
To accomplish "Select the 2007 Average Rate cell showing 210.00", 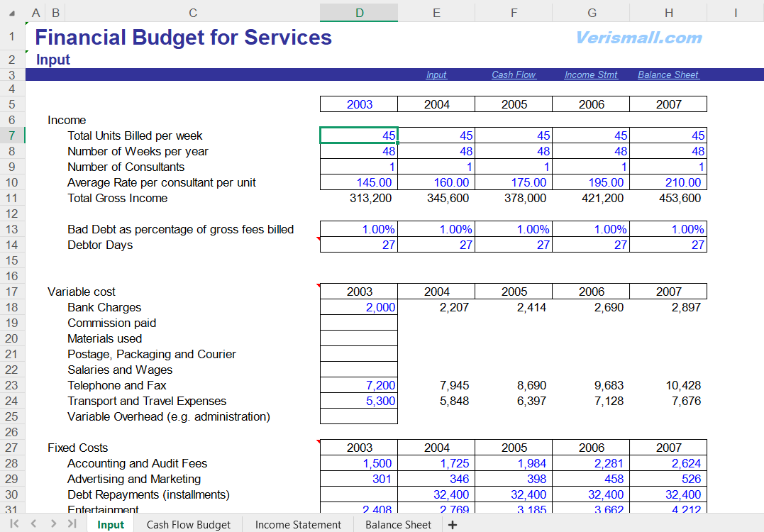I will tap(668, 182).
